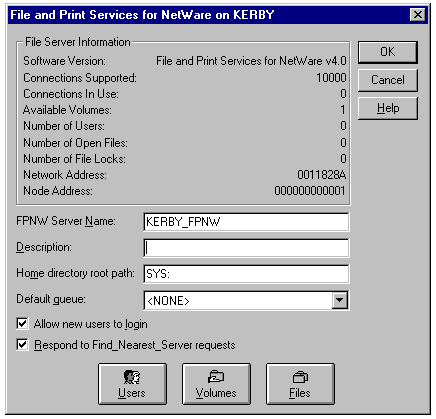
Task: Click the File Server Information group title
Action: [78, 42]
